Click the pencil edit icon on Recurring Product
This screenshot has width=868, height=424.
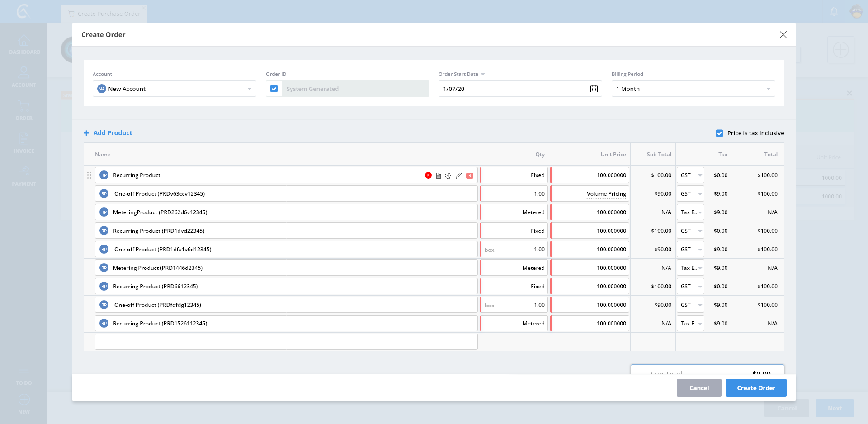(458, 175)
